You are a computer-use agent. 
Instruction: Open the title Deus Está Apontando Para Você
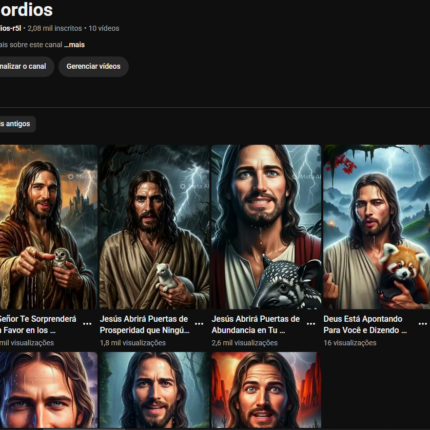(x=365, y=325)
